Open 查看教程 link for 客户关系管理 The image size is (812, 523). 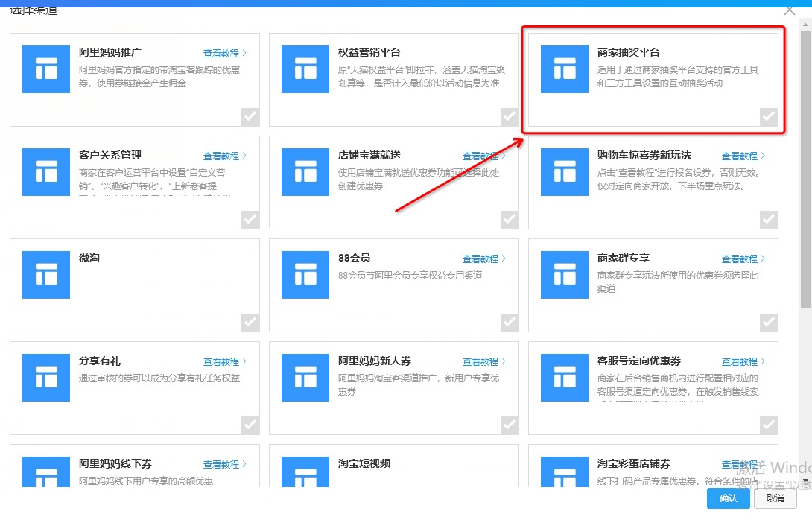tap(225, 156)
